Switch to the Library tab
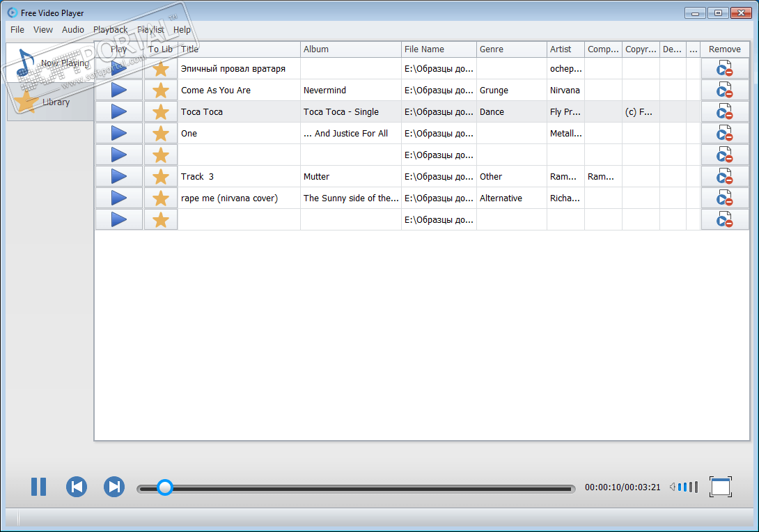This screenshot has height=532, width=759. [50, 102]
